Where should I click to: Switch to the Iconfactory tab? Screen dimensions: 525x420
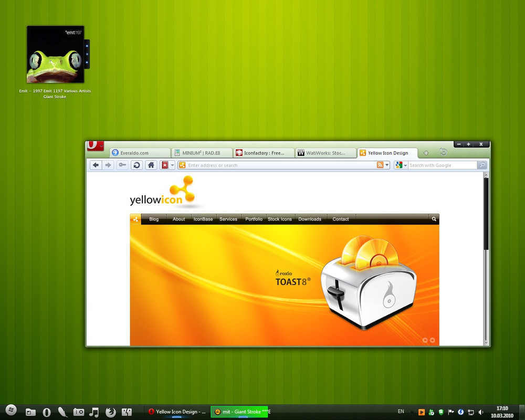pyautogui.click(x=264, y=153)
